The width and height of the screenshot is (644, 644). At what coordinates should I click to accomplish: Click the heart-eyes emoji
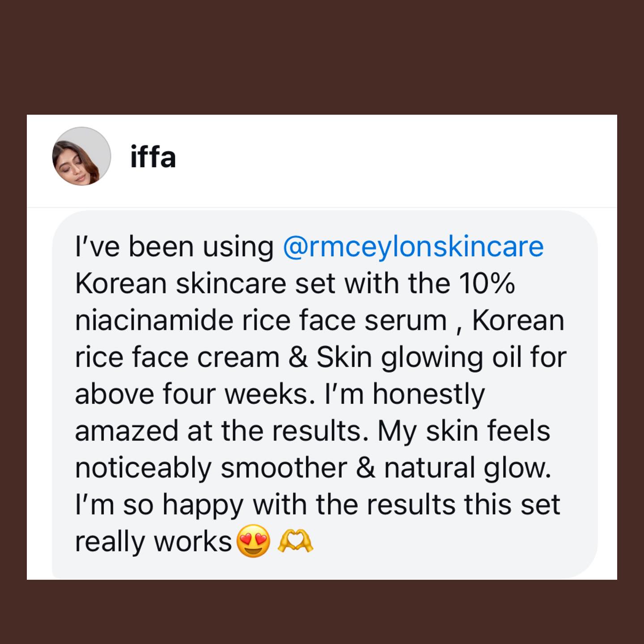(253, 541)
